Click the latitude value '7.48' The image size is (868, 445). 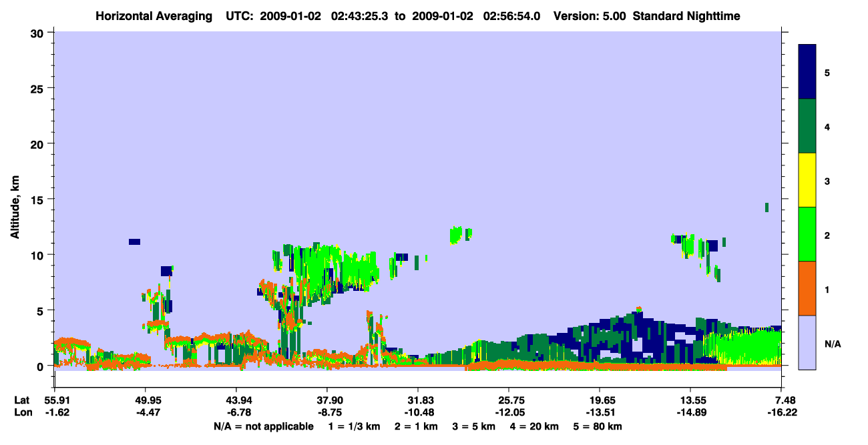point(784,400)
